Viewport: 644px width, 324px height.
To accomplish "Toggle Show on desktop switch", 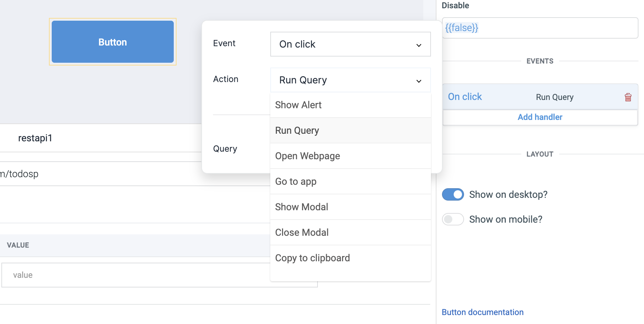I will point(453,194).
